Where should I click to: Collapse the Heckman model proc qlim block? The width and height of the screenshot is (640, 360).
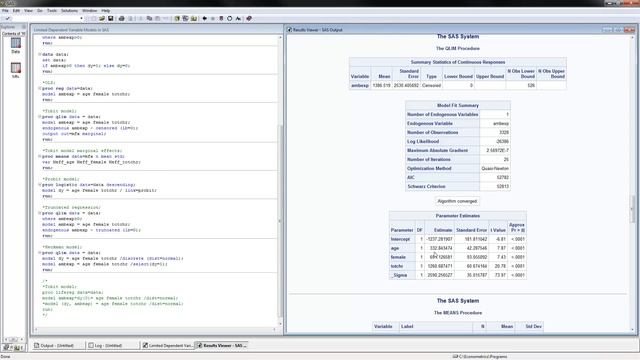pos(40,253)
